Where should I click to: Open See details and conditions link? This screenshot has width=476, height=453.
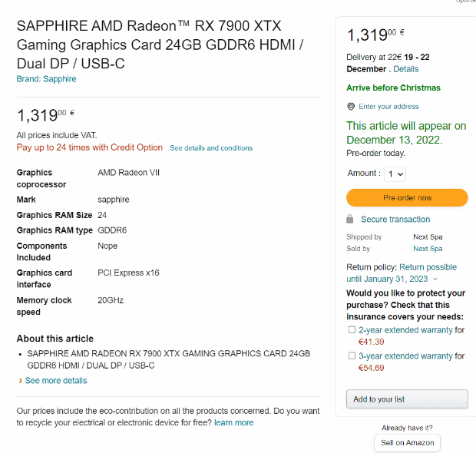211,148
